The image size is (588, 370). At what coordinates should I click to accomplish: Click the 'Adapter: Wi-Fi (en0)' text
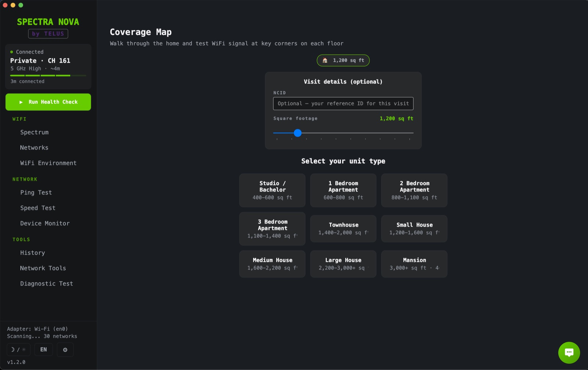[37, 329]
